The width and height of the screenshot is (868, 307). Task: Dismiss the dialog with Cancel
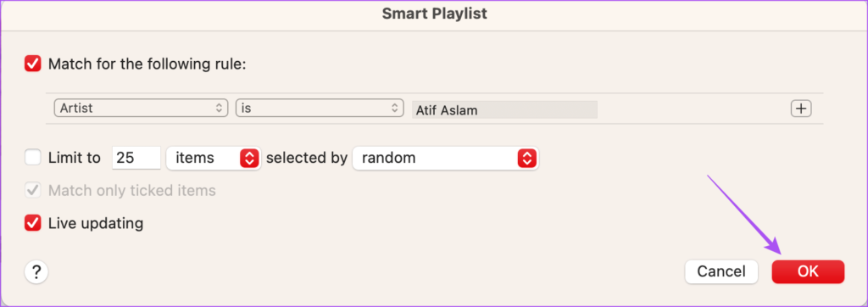721,271
